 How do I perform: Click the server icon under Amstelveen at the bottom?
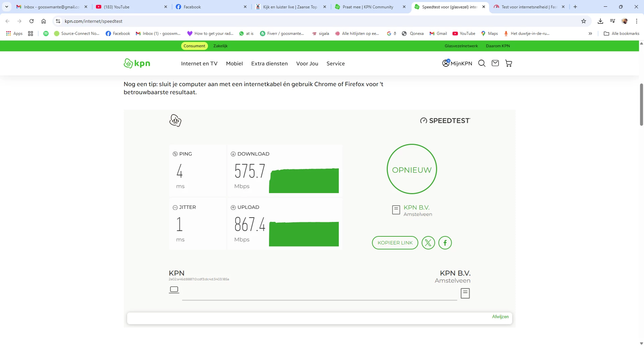coord(465,293)
